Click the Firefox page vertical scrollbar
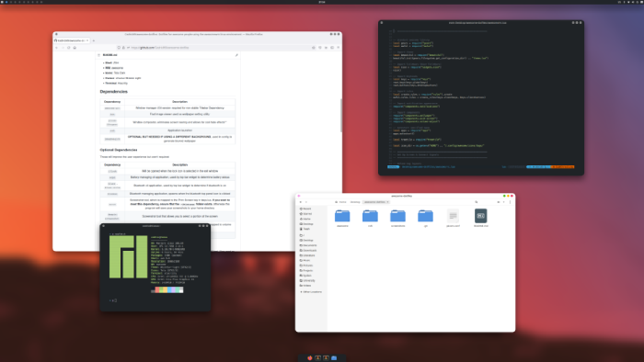 pyautogui.click(x=341, y=116)
